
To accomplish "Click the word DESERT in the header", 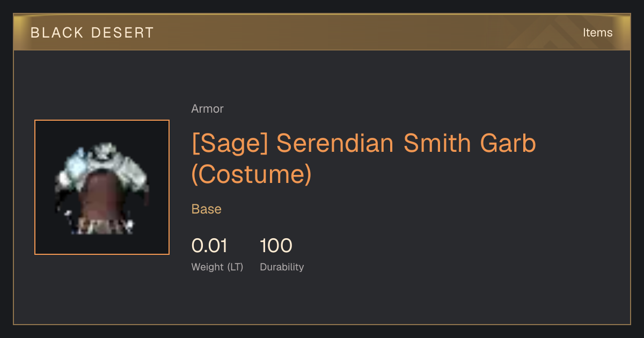I will click(x=123, y=33).
